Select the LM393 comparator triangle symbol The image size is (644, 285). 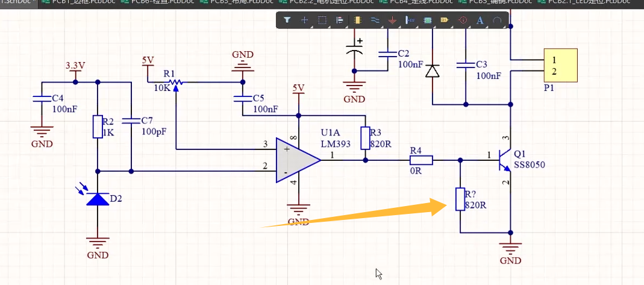298,160
